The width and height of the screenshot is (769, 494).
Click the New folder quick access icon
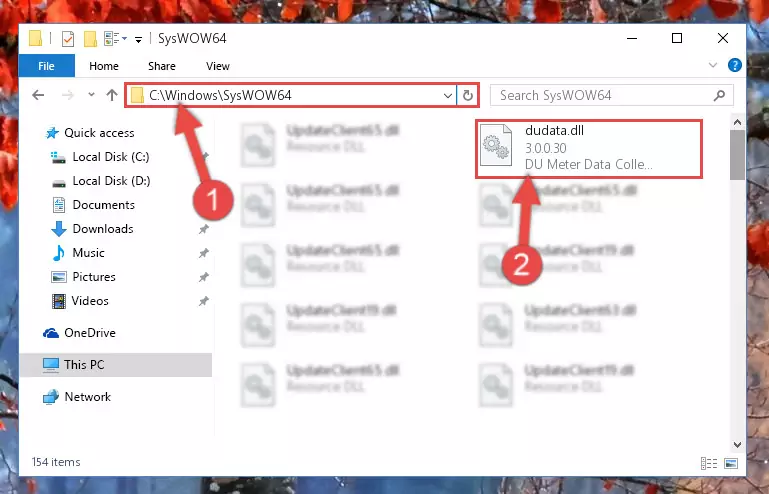(90, 38)
